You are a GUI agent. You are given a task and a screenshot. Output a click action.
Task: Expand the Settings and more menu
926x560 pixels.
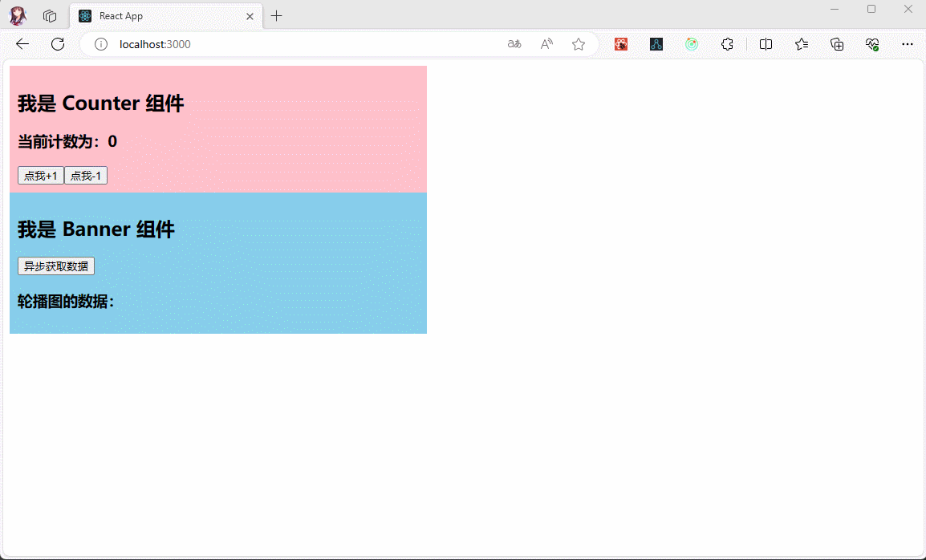908,44
